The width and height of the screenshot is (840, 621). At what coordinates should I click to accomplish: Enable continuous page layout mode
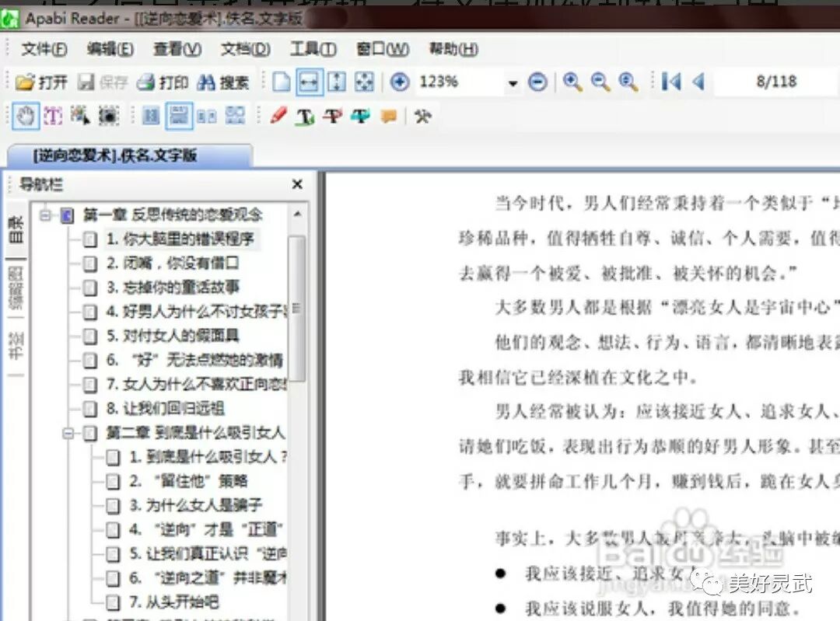[x=177, y=115]
